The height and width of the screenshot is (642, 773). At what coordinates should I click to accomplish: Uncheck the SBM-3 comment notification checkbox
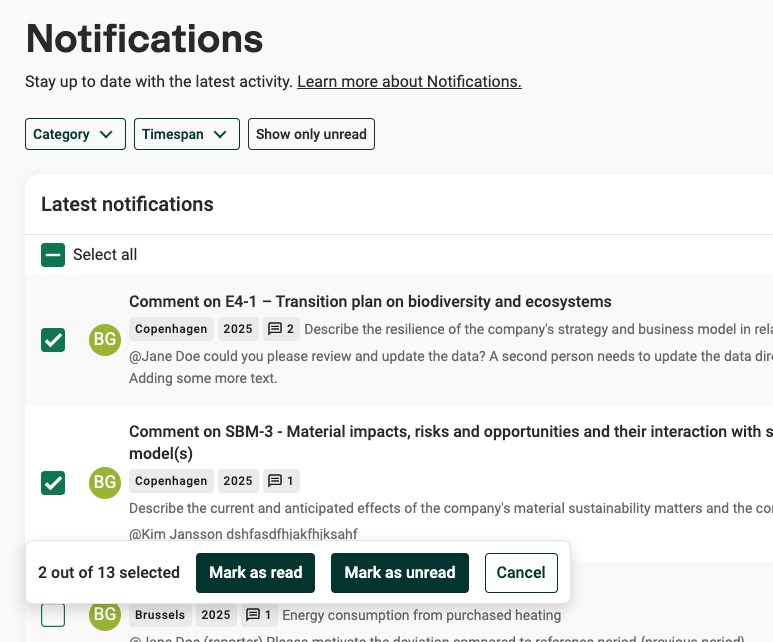(x=53, y=483)
